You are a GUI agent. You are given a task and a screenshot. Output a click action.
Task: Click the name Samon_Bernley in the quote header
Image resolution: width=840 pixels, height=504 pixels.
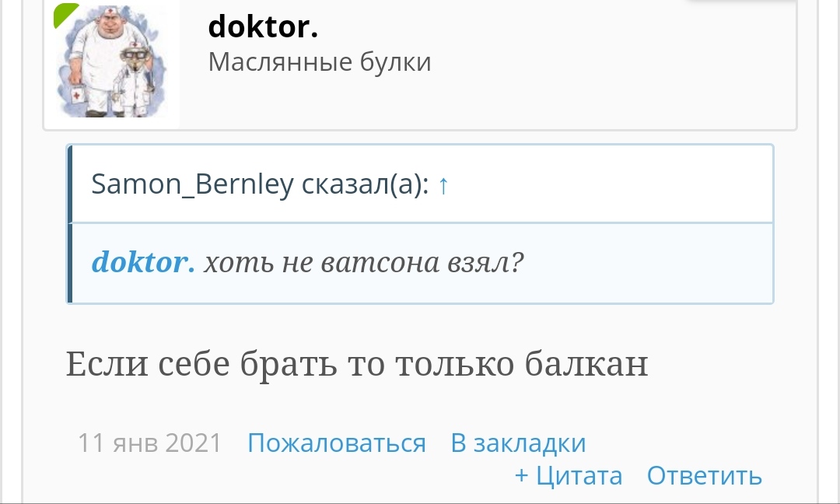coord(192,185)
